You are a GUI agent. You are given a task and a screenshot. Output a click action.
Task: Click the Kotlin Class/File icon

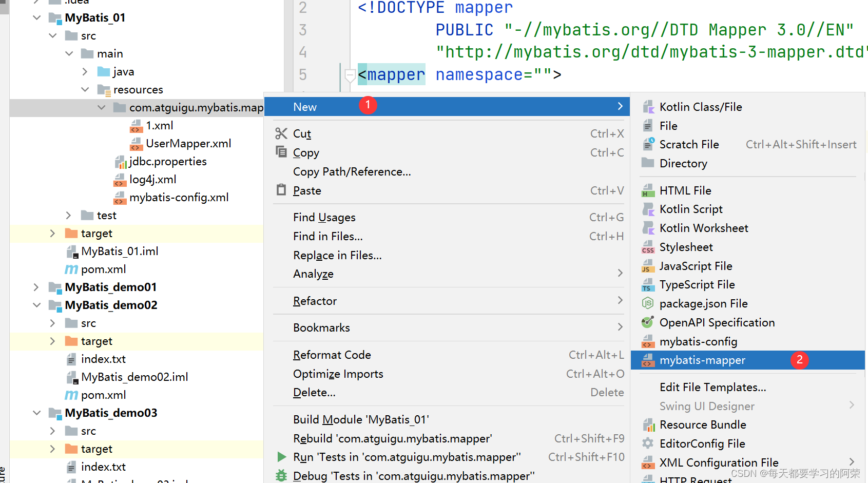click(648, 107)
